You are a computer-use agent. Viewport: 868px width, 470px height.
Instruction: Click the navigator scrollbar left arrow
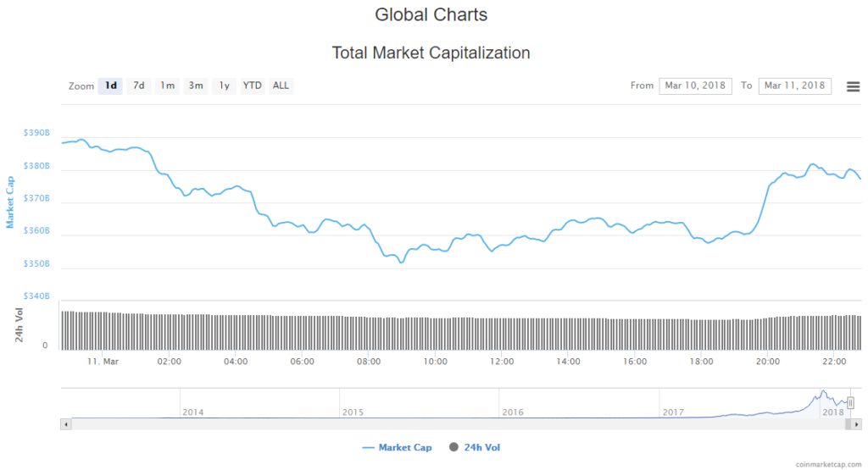(x=64, y=423)
